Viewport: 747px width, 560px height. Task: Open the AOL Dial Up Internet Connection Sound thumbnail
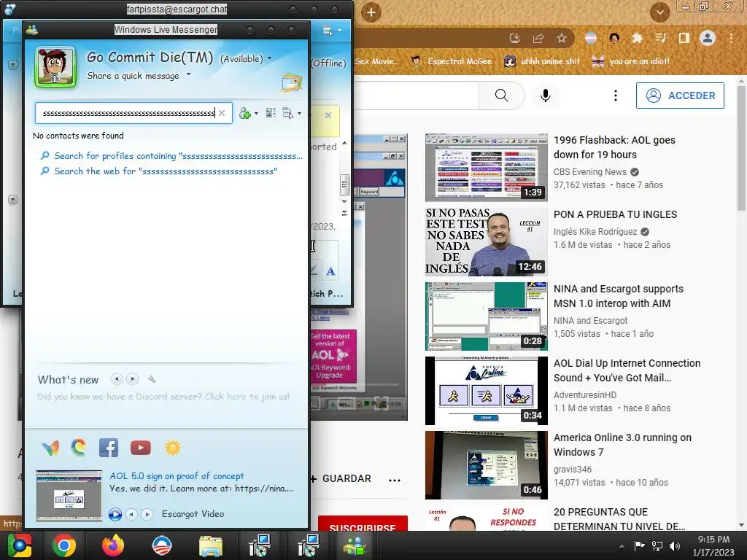tap(486, 391)
